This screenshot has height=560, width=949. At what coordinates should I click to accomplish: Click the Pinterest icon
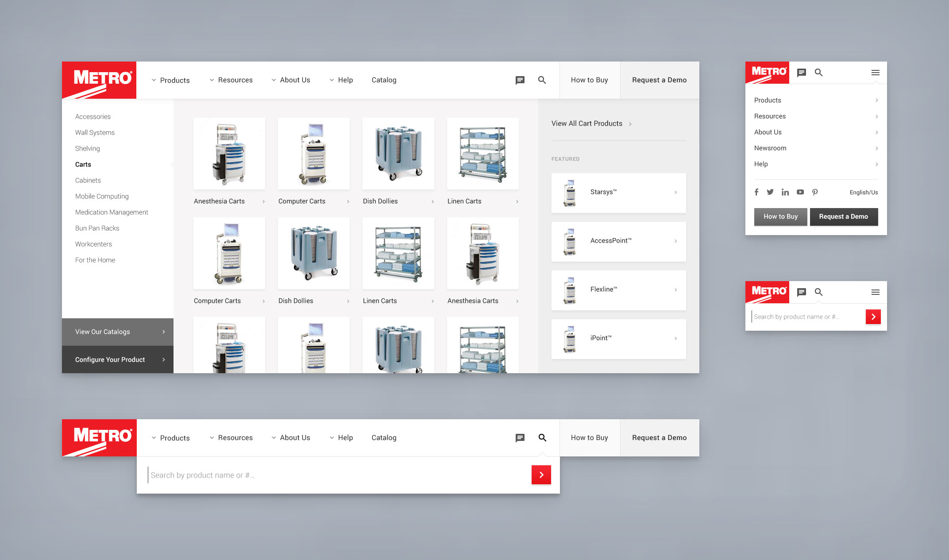tap(815, 192)
